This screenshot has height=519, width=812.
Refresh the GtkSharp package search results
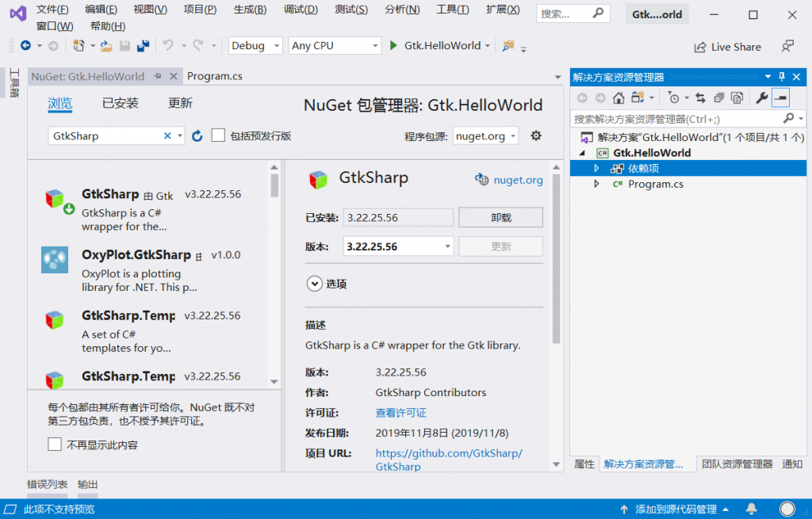[x=197, y=135]
